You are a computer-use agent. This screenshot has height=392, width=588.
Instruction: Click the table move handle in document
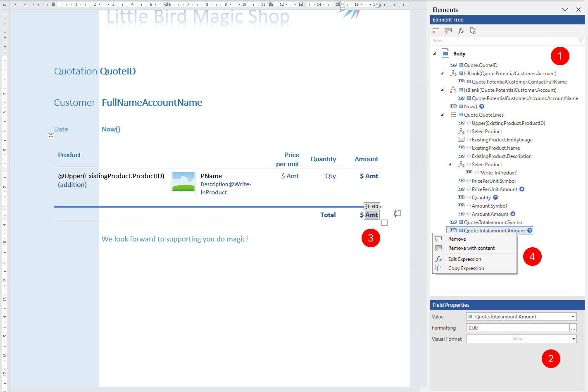point(51,136)
